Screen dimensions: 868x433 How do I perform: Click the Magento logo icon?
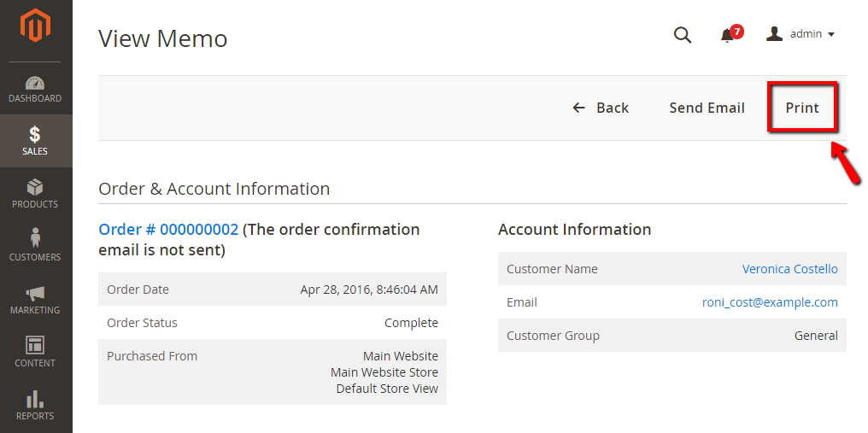[35, 26]
